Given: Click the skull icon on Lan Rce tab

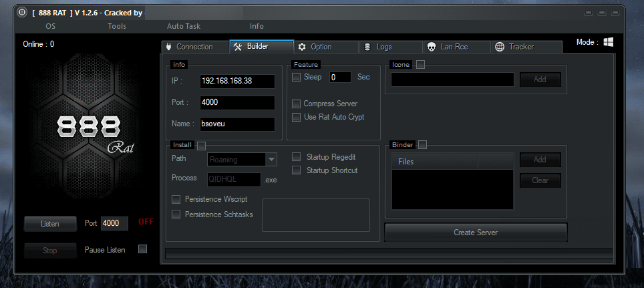Looking at the screenshot, I should 431,47.
